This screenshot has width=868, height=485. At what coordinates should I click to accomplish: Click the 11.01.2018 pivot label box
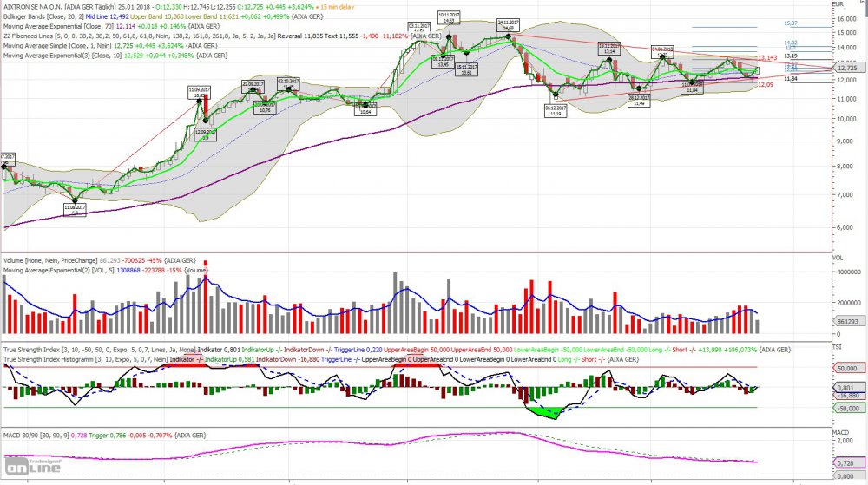click(692, 87)
